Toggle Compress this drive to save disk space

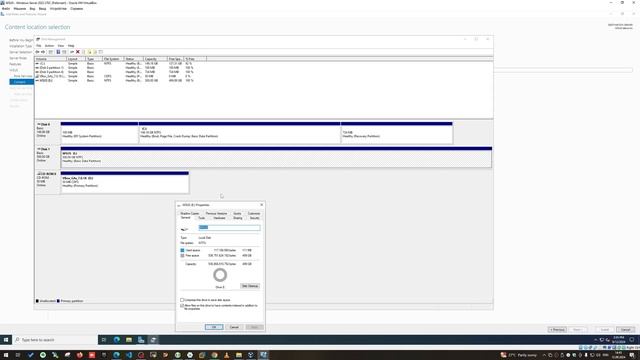182,300
